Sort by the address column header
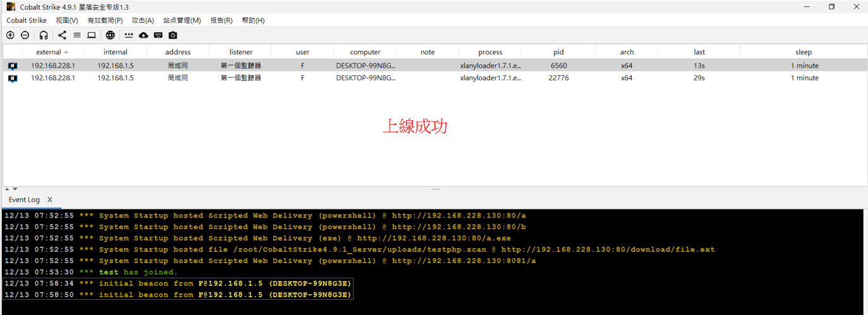 click(178, 52)
